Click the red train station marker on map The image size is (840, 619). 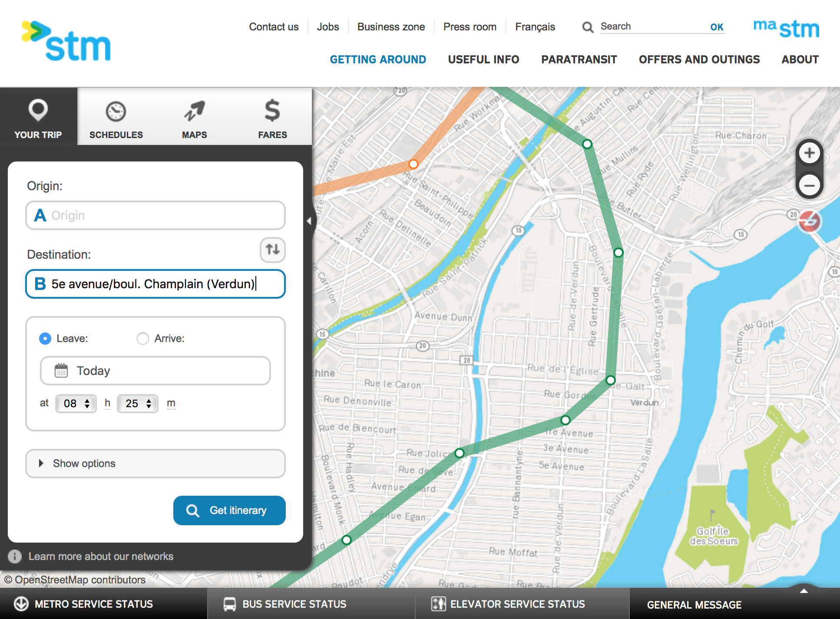pos(809,222)
